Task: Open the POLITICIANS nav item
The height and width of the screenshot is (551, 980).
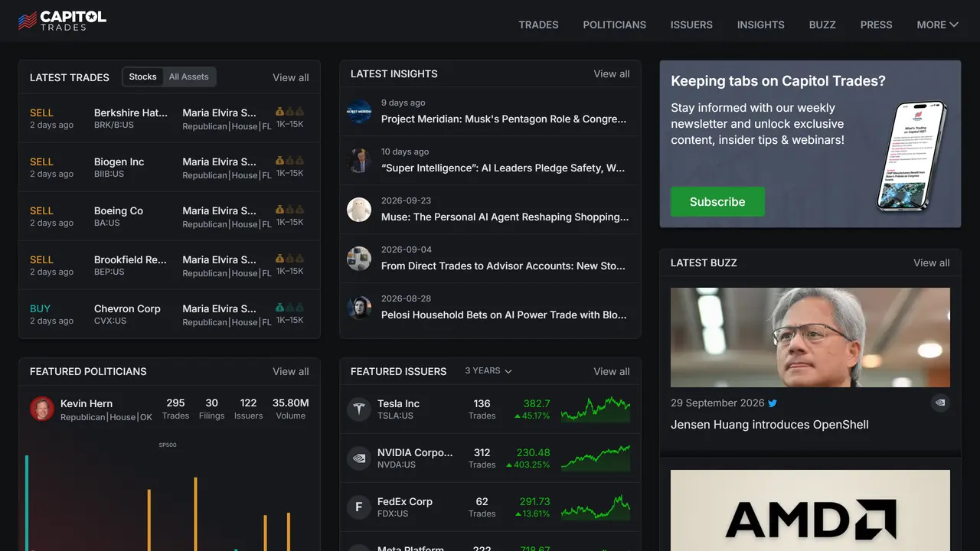Action: pos(615,24)
